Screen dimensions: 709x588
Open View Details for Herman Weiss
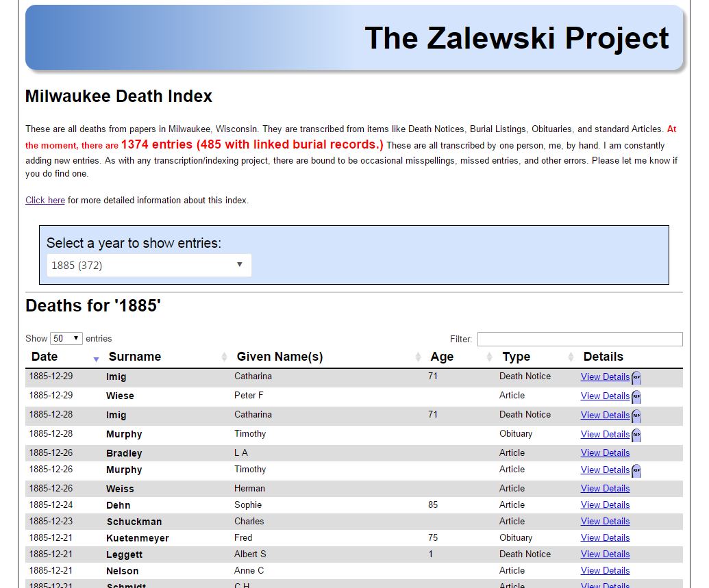coord(605,489)
